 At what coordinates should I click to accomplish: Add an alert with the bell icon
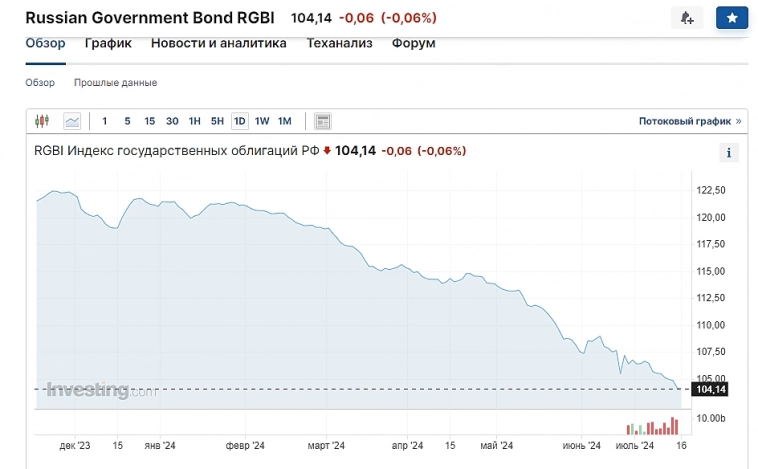coord(687,18)
